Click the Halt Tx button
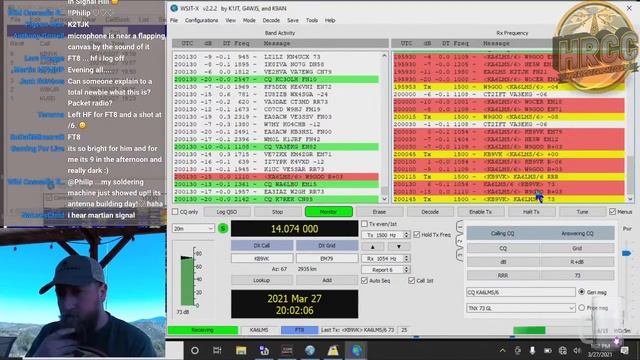The width and height of the screenshot is (640, 360). [531, 212]
